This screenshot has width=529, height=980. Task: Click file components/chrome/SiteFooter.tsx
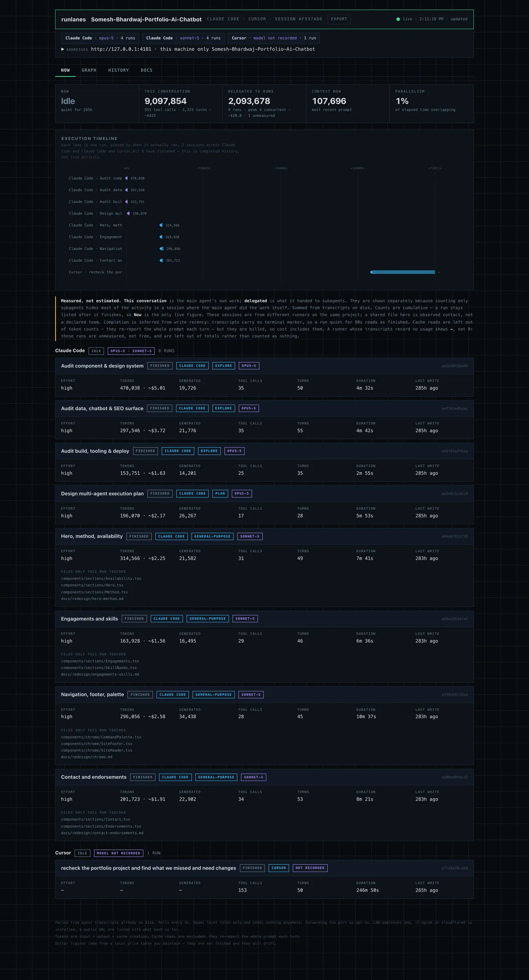(97, 744)
